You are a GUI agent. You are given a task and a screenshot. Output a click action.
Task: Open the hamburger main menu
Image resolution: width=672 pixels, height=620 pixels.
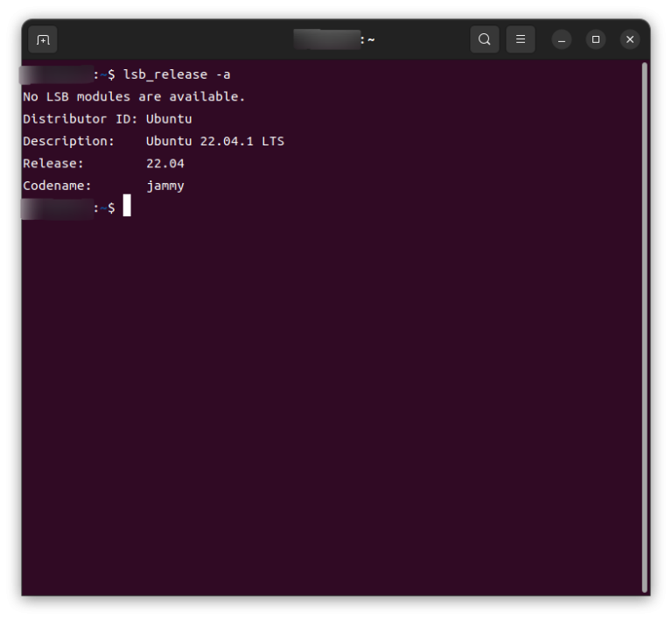coord(520,39)
